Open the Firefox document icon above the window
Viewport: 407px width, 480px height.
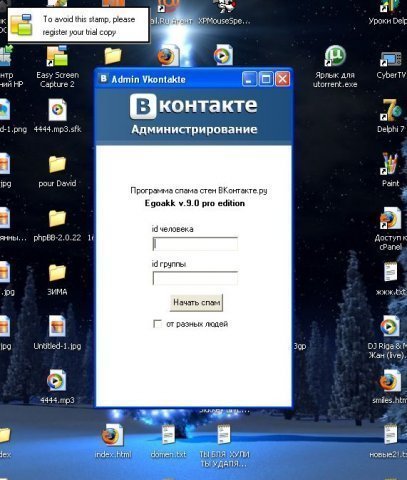pos(168,55)
